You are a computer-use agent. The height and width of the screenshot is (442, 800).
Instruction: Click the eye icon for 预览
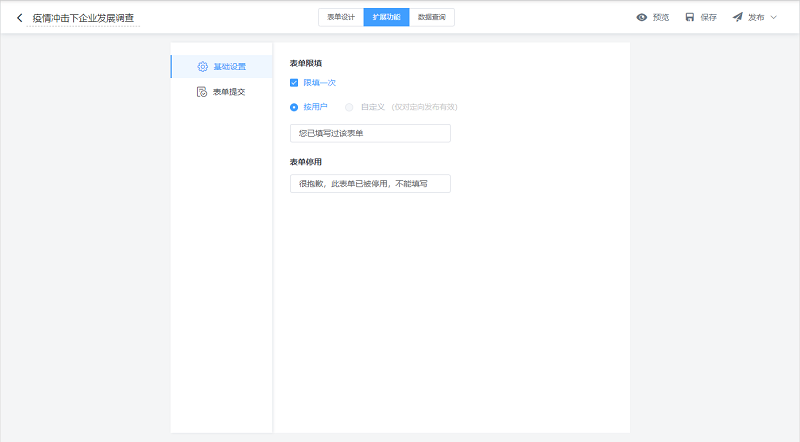tap(642, 17)
